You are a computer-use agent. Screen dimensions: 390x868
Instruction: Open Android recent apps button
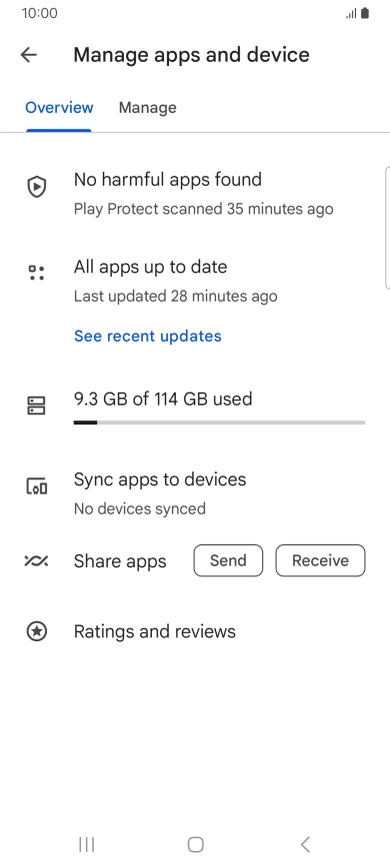pos(86,844)
